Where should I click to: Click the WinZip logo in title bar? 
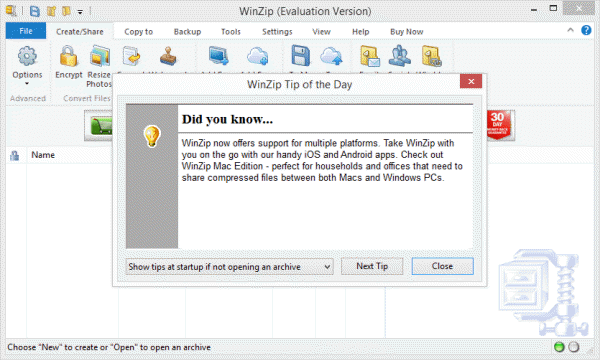click(x=11, y=11)
